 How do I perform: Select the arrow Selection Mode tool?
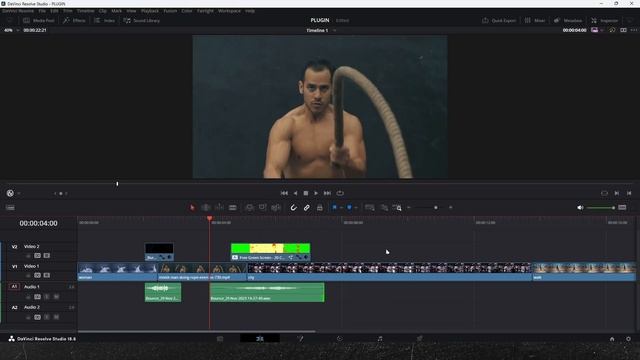[192, 208]
